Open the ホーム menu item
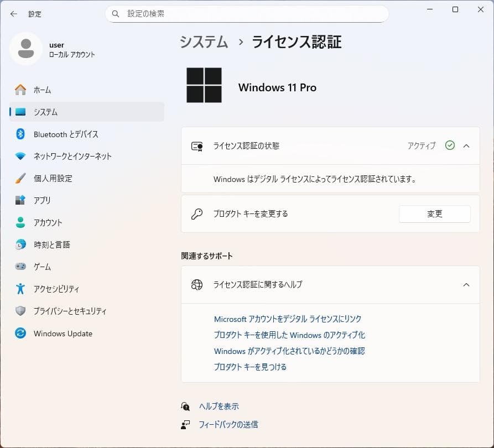494x448 pixels. (87, 90)
